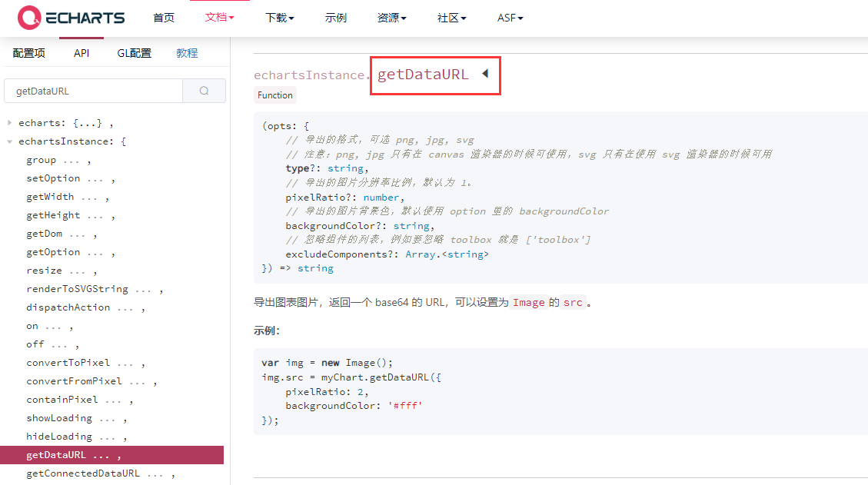The image size is (868, 485).
Task: Open the 文档 dropdown menu
Action: tap(219, 18)
